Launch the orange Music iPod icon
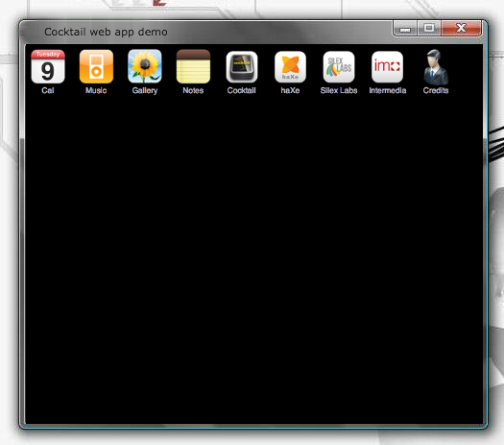The height and width of the screenshot is (445, 504). 96,67
